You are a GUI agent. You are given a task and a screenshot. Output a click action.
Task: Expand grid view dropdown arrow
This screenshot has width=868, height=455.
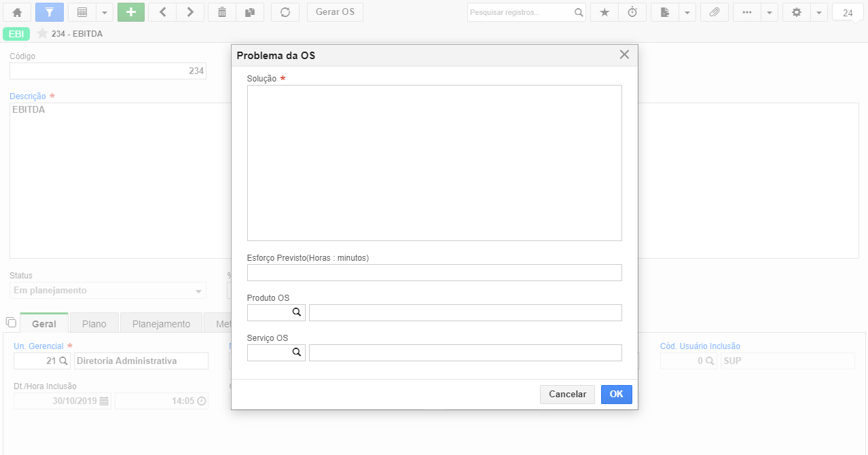tap(105, 12)
